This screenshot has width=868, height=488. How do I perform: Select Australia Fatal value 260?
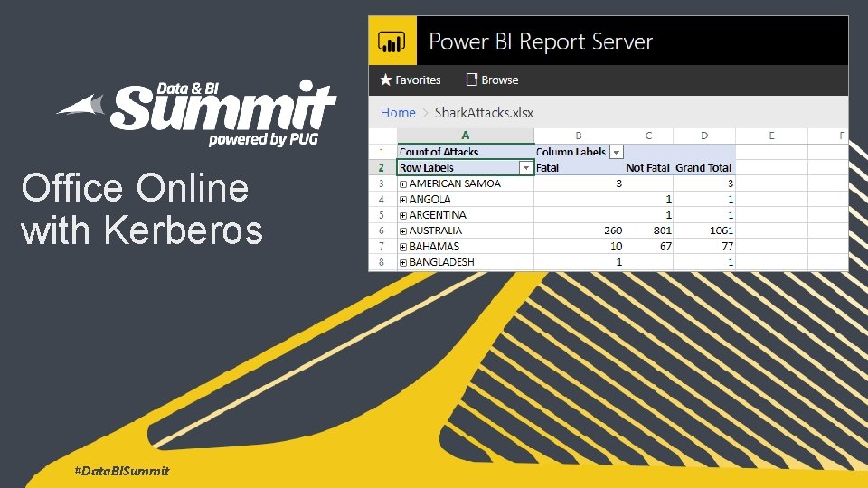pyautogui.click(x=579, y=230)
